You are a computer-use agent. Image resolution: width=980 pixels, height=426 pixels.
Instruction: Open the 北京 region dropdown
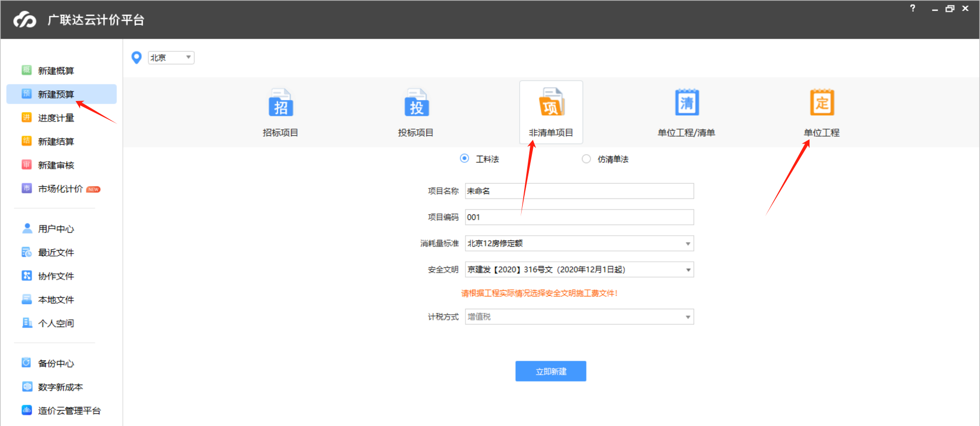(171, 58)
